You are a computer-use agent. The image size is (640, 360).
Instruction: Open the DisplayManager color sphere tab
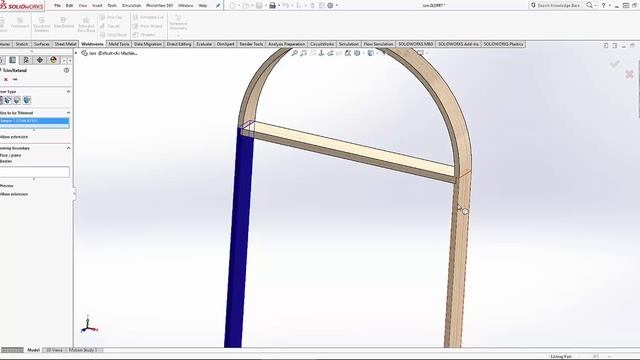coord(53,60)
